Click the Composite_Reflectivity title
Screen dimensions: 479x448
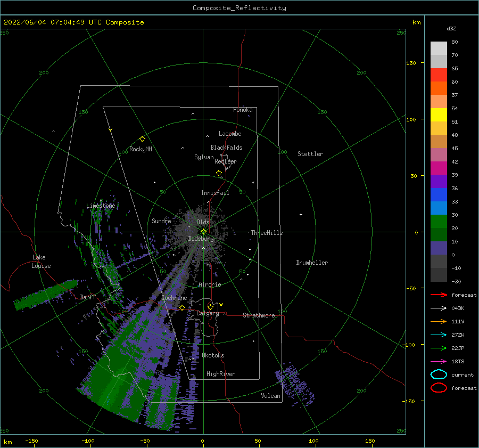240,8
